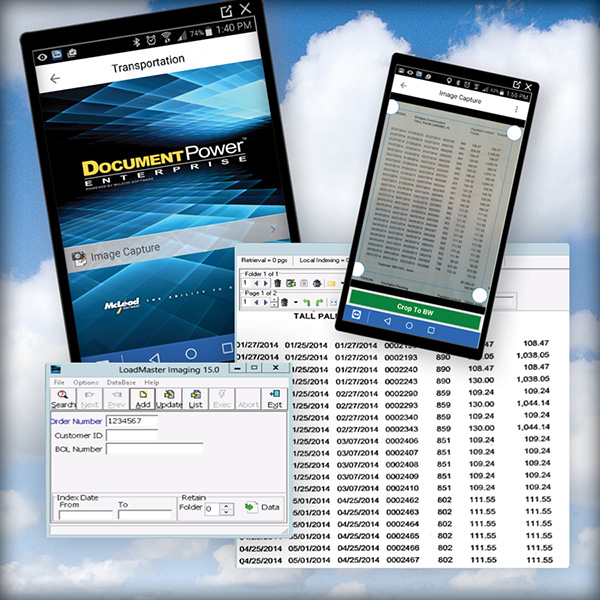Click the greyed Exec toolbar button
Viewport: 600px width, 600px height.
tap(222, 399)
